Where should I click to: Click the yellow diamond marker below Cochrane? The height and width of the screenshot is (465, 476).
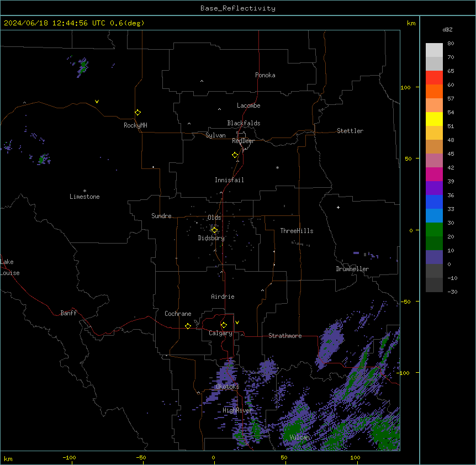[x=188, y=326]
